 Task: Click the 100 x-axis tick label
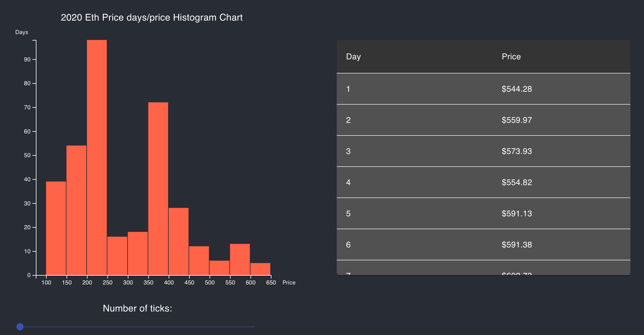point(46,282)
